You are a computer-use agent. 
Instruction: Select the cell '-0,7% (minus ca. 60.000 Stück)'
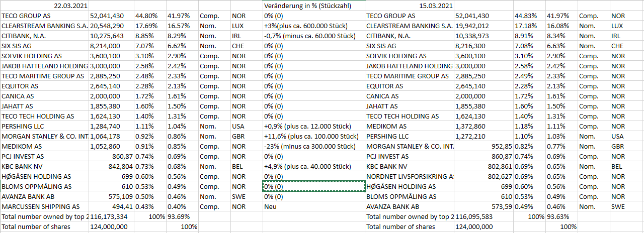(314, 36)
